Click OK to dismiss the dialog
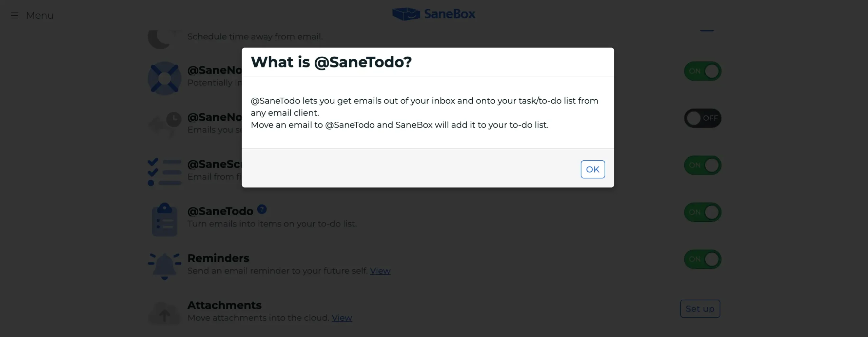The height and width of the screenshot is (337, 868). click(x=592, y=169)
